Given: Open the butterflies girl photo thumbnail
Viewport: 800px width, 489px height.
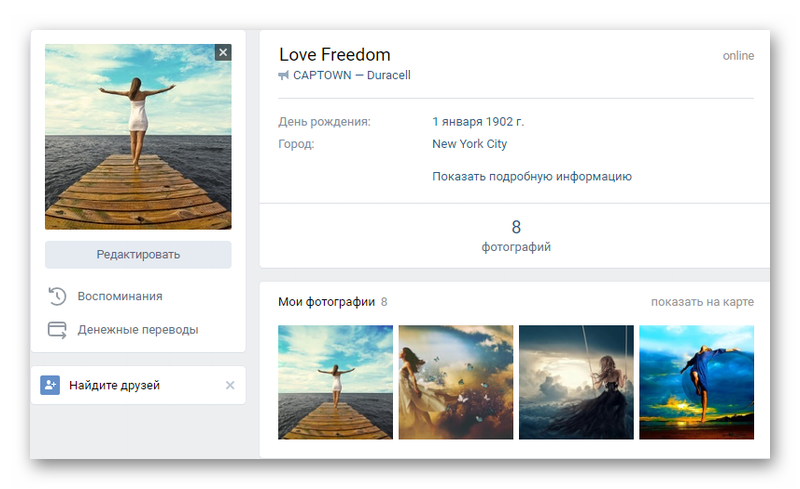Looking at the screenshot, I should [456, 382].
